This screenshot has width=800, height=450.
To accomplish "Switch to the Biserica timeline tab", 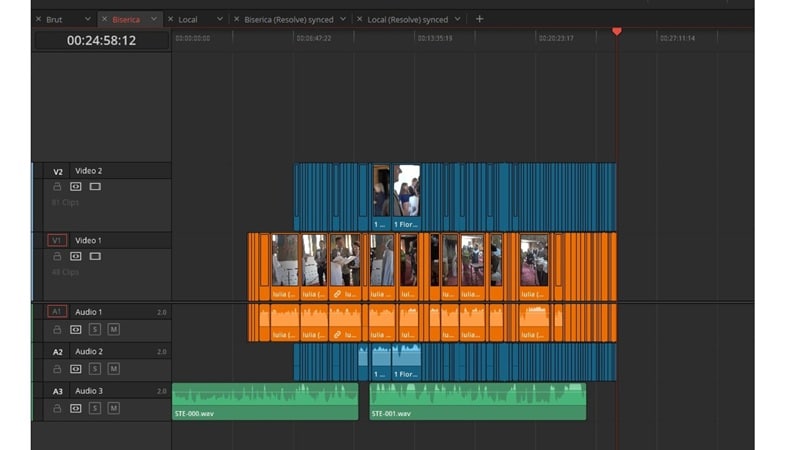I will pos(126,19).
